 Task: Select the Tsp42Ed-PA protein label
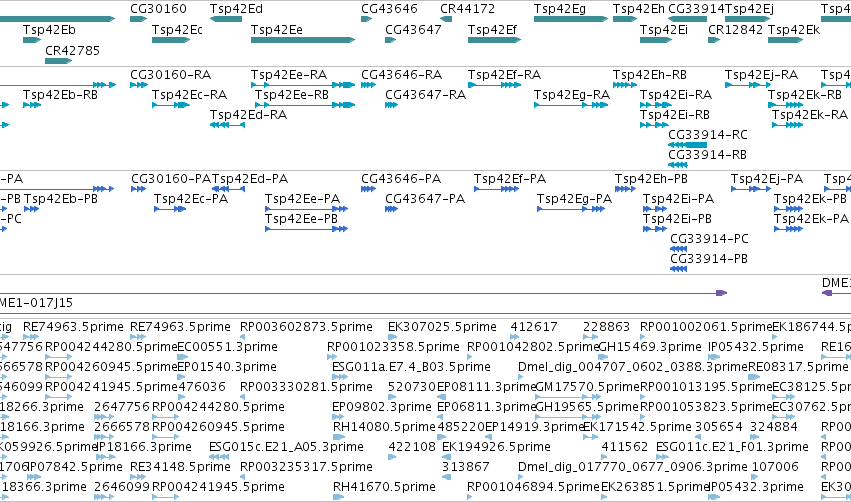[x=250, y=179]
